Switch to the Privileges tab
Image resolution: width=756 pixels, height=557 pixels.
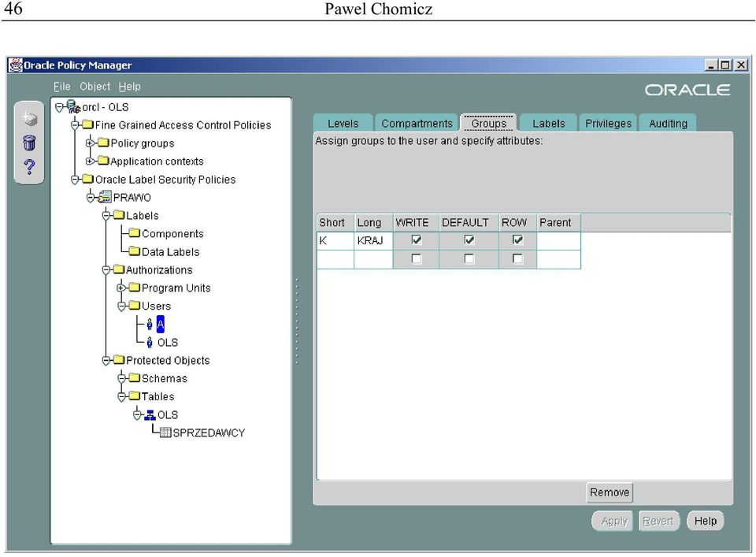tap(608, 124)
